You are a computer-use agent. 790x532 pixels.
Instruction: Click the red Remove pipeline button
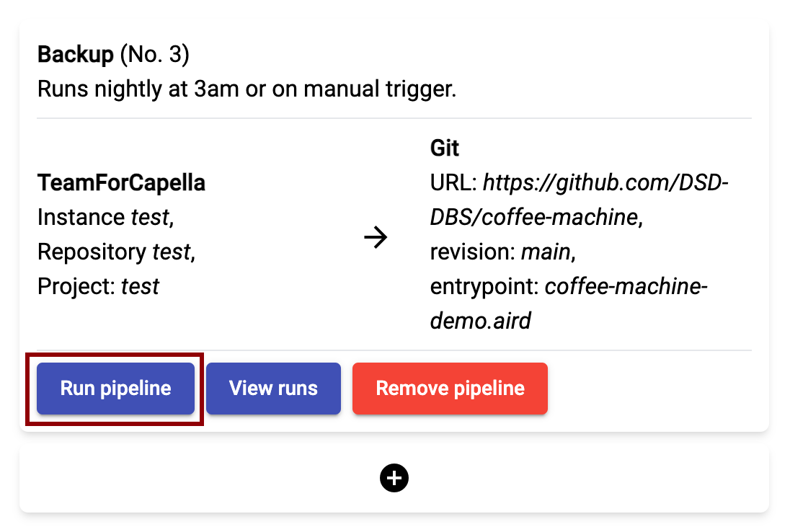click(450, 389)
